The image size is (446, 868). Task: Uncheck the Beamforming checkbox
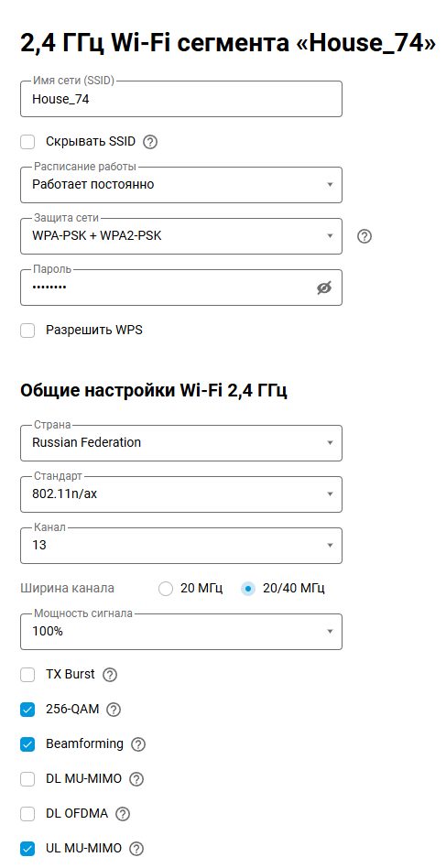pos(27,744)
